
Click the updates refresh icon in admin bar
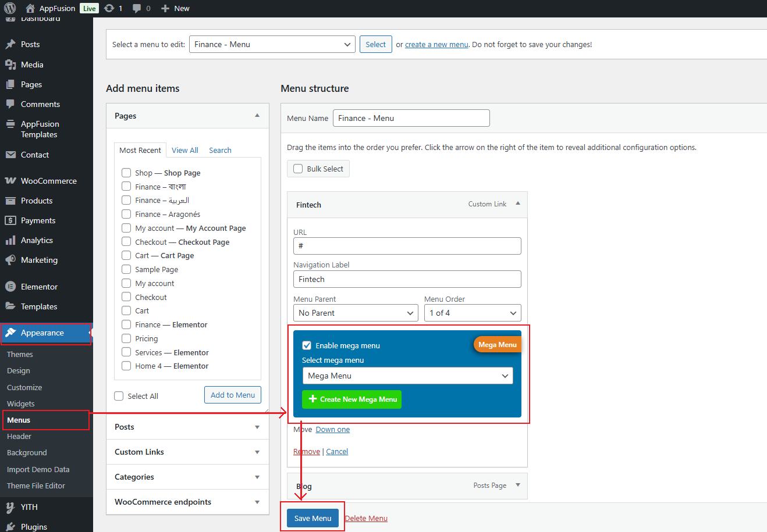tap(109, 8)
